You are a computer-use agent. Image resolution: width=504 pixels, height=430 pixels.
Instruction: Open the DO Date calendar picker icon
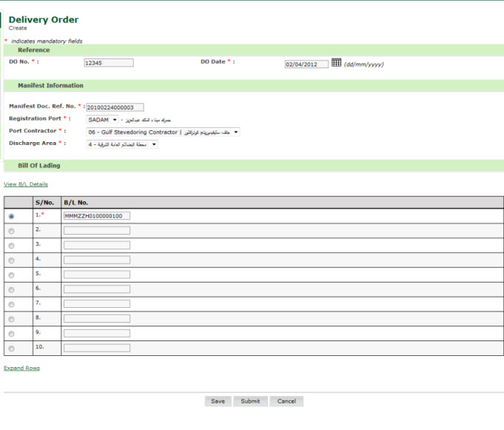tap(336, 63)
